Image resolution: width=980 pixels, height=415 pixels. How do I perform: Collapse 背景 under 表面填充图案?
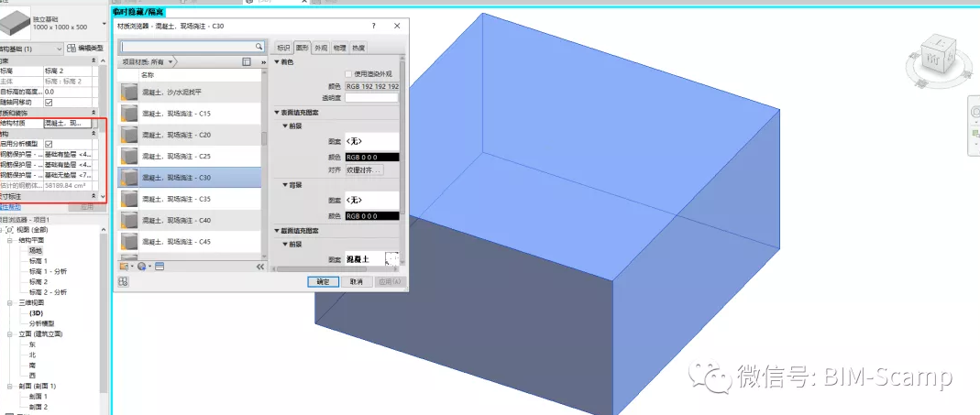pos(285,186)
